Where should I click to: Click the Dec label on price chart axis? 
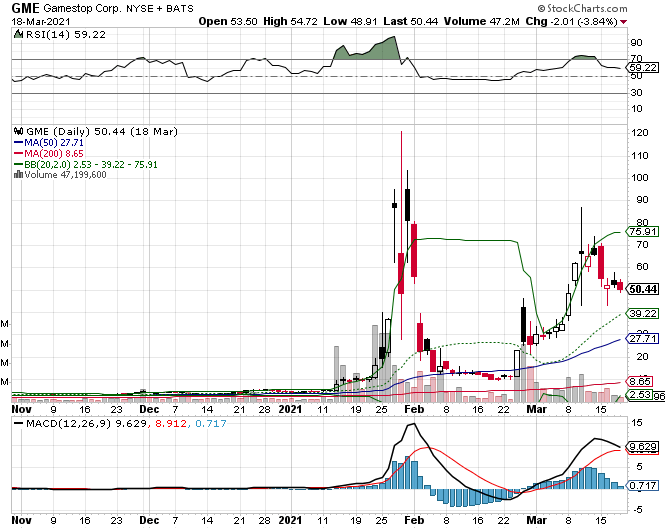pyautogui.click(x=149, y=409)
